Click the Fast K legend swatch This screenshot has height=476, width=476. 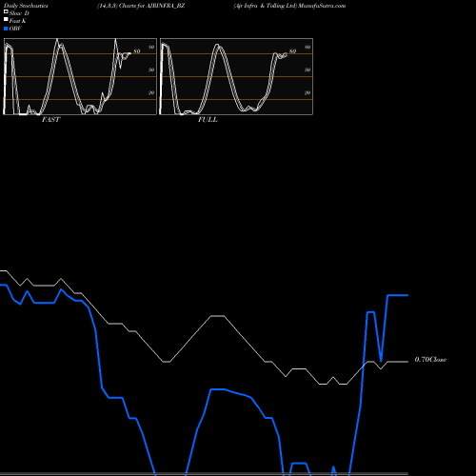(6, 20)
